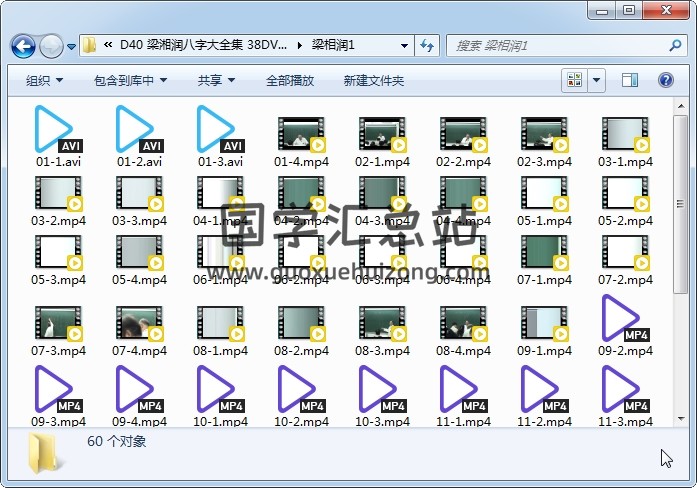Viewport: 697px width, 488px height.
Task: Select the 11-3.mp4 file icon
Action: coord(624,390)
